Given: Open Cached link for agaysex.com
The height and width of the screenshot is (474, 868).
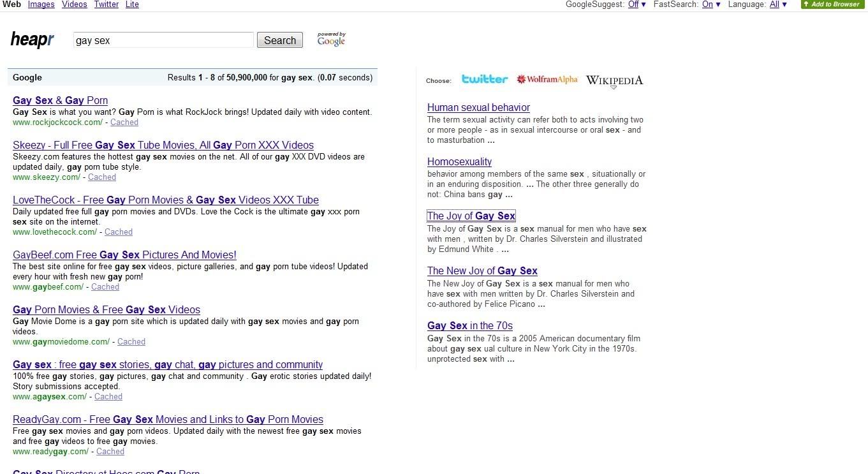Looking at the screenshot, I should [x=108, y=397].
